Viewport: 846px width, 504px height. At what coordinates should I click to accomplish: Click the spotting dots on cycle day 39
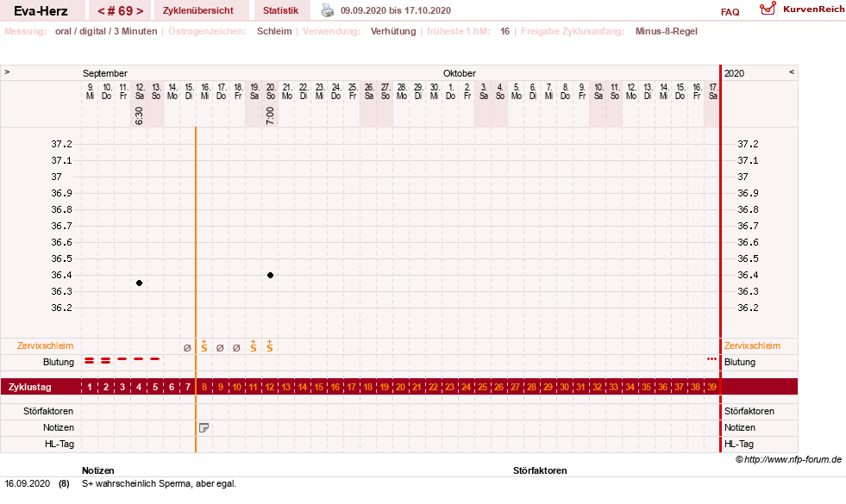pyautogui.click(x=711, y=358)
